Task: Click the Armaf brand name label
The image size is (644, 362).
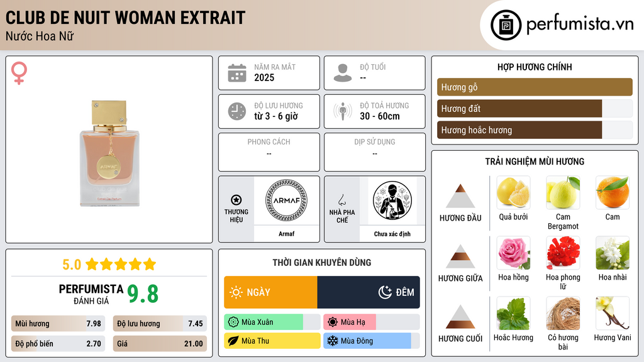Action: 286,234
